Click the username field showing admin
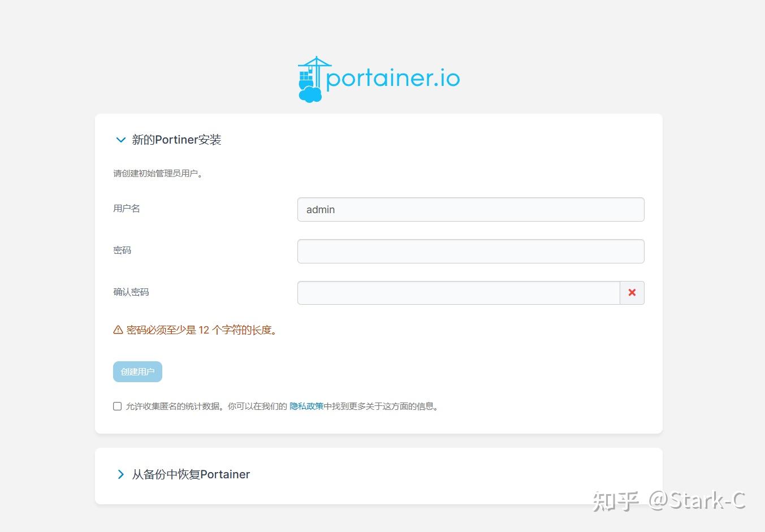 point(470,209)
